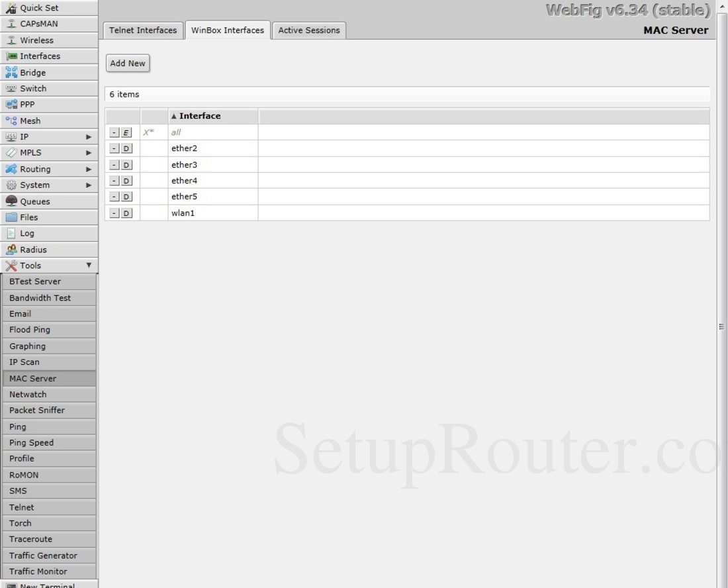Screen dimensions: 728x588
Task: Click the Routing arrows icon
Action: tap(11, 169)
